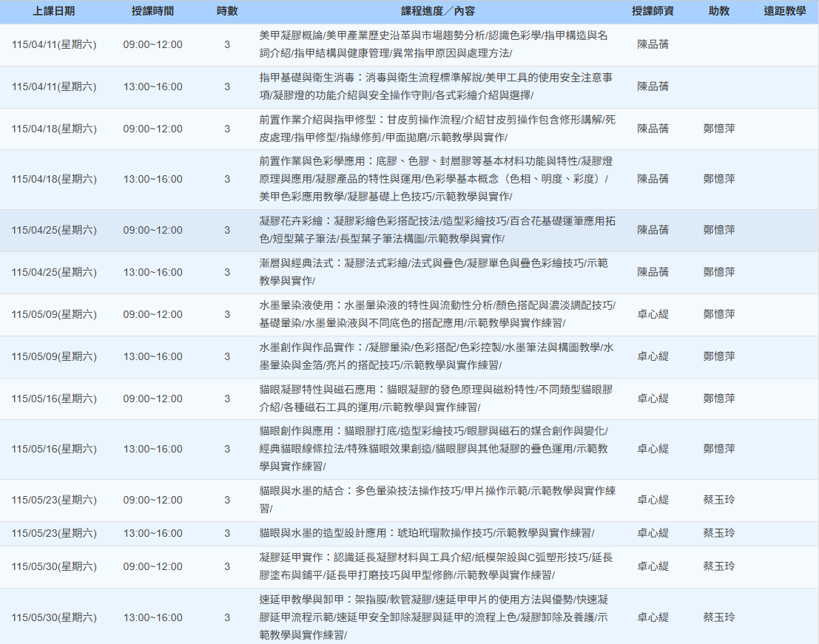
Task: Click instructor 卓心緹 in the 水墨暈染液使用 row
Action: click(x=653, y=314)
